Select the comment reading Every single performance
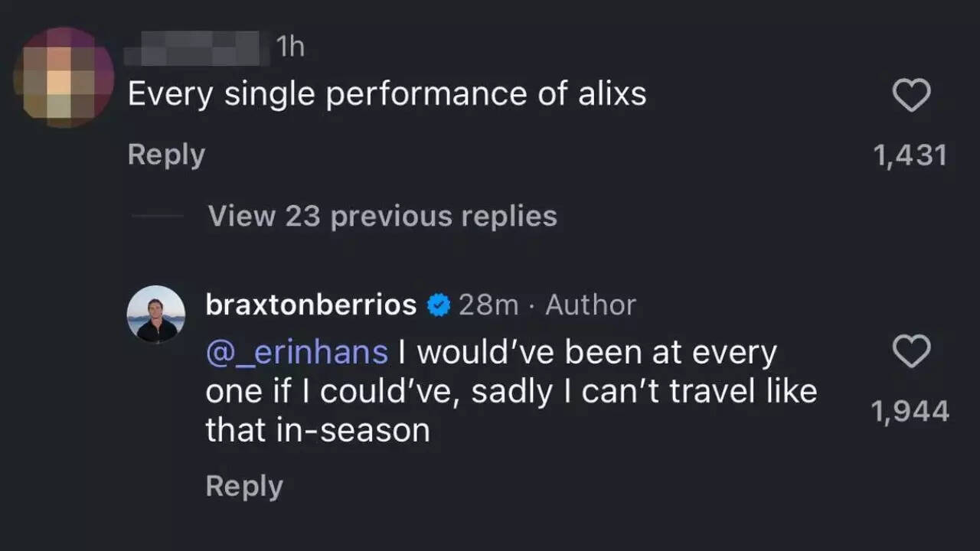 pos(387,93)
